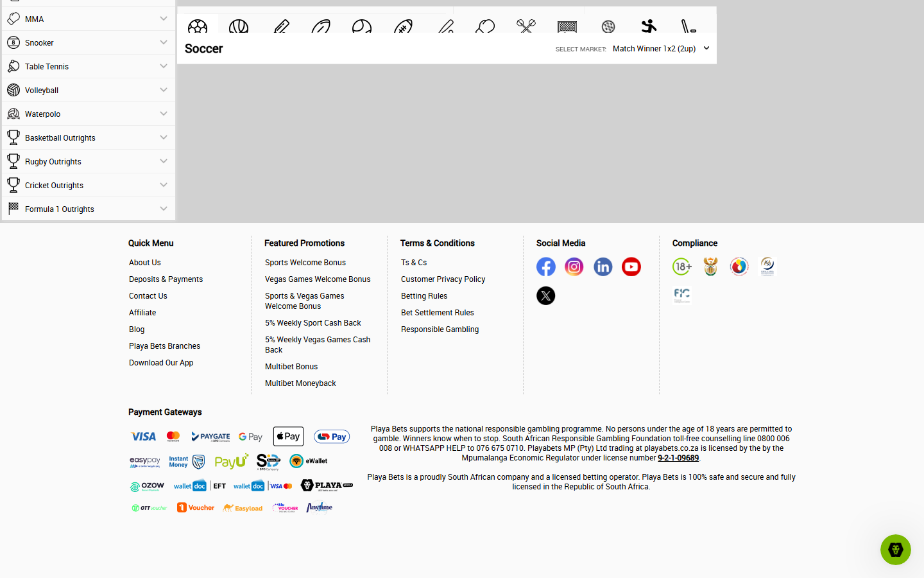
Task: Open the X (Twitter) social icon
Action: [x=546, y=295]
